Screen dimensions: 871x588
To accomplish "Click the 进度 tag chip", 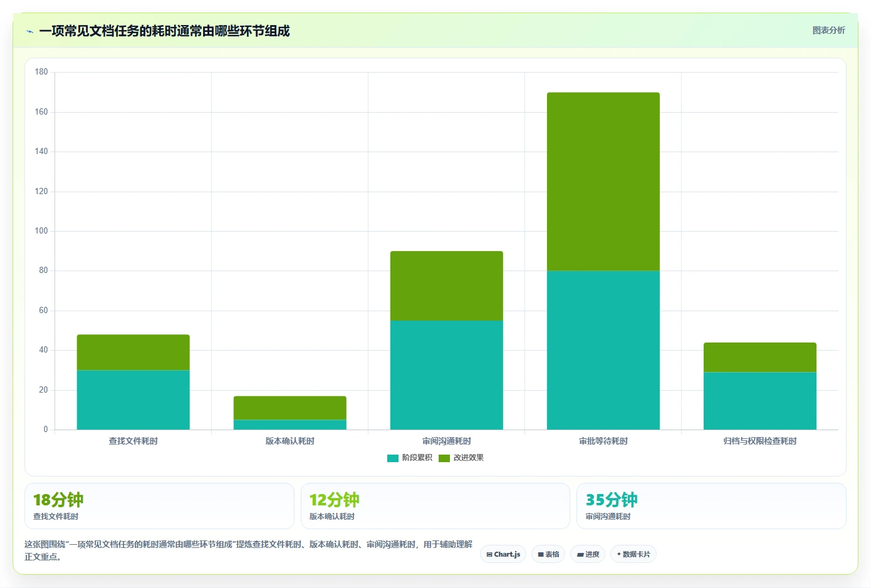I will click(x=588, y=554).
